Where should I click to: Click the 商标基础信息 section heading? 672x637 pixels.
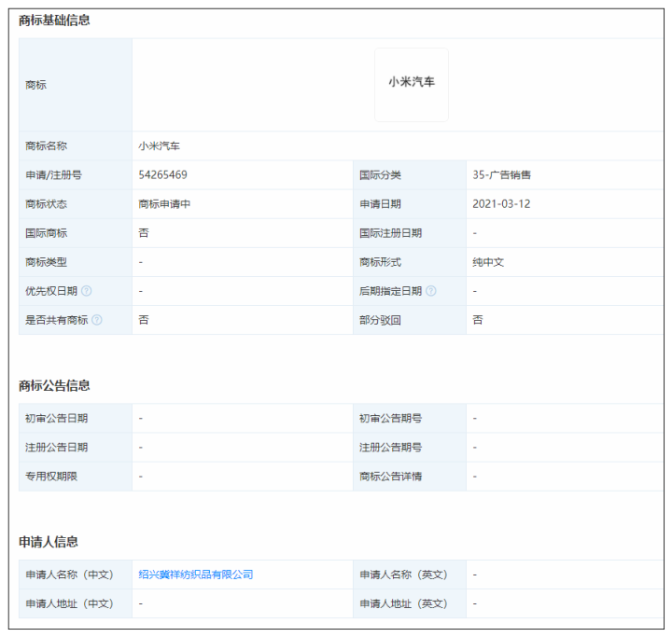tap(55, 21)
